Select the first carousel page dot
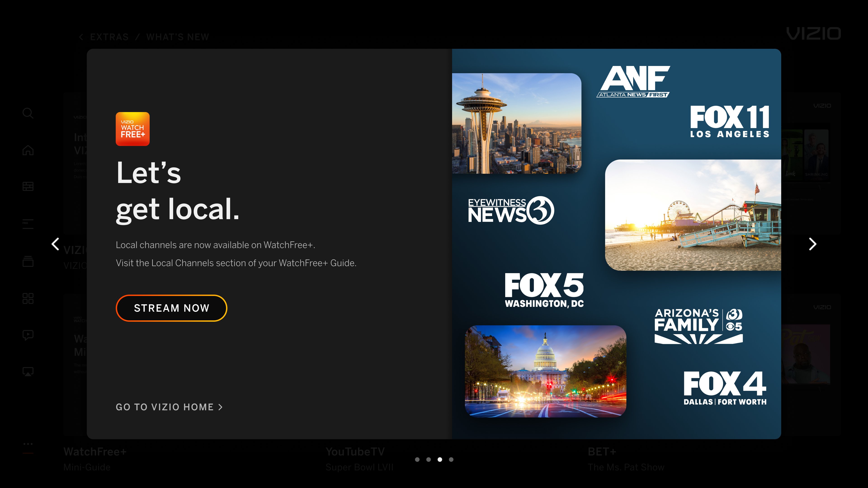 pyautogui.click(x=417, y=459)
